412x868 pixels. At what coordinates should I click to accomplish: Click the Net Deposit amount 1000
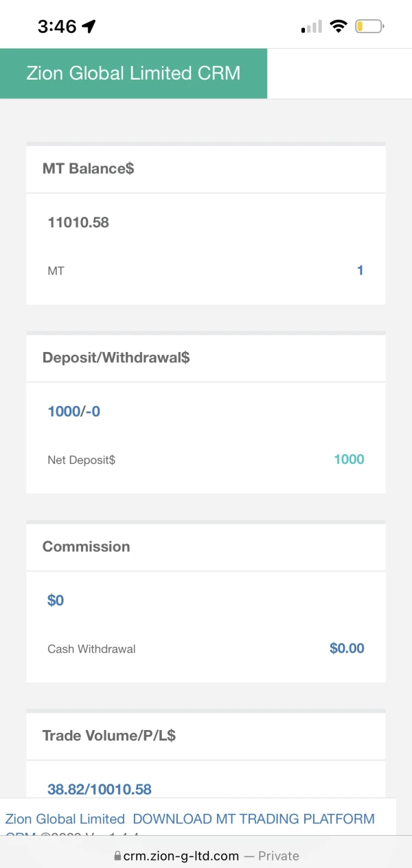pyautogui.click(x=349, y=459)
